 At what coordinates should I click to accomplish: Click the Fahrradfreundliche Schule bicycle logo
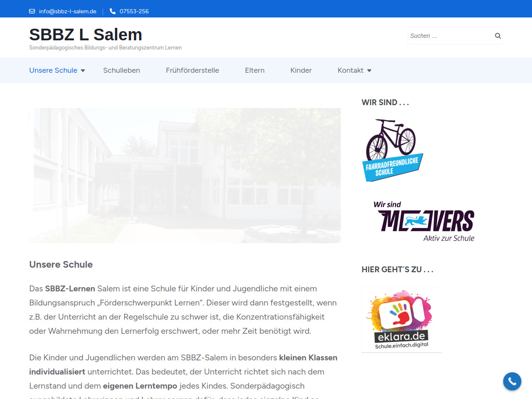(393, 150)
